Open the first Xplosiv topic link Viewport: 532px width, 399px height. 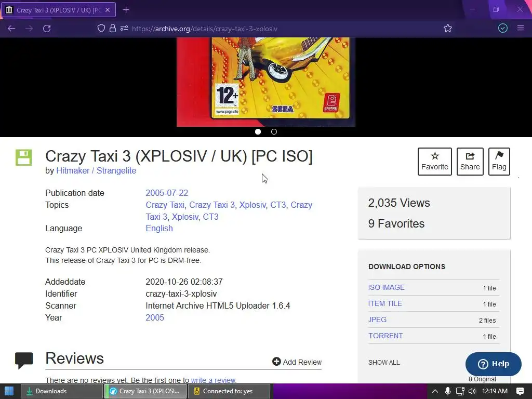click(x=252, y=205)
